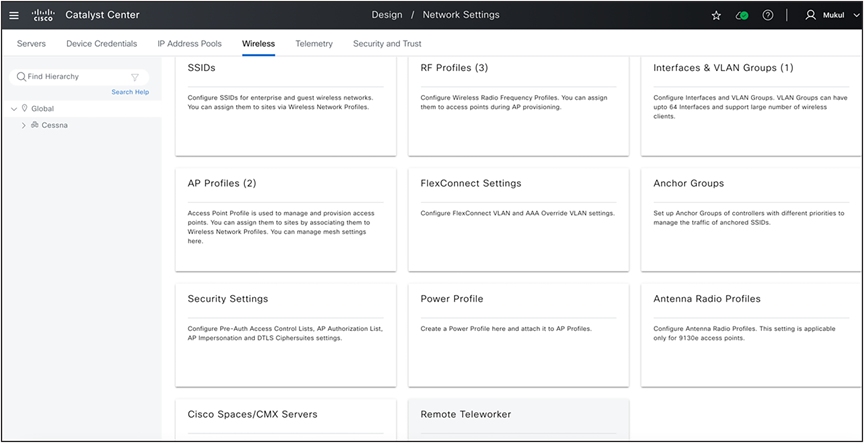864x443 pixels.
Task: Click 'Configure Antenna Radio Profiles' description text
Action: click(x=744, y=333)
